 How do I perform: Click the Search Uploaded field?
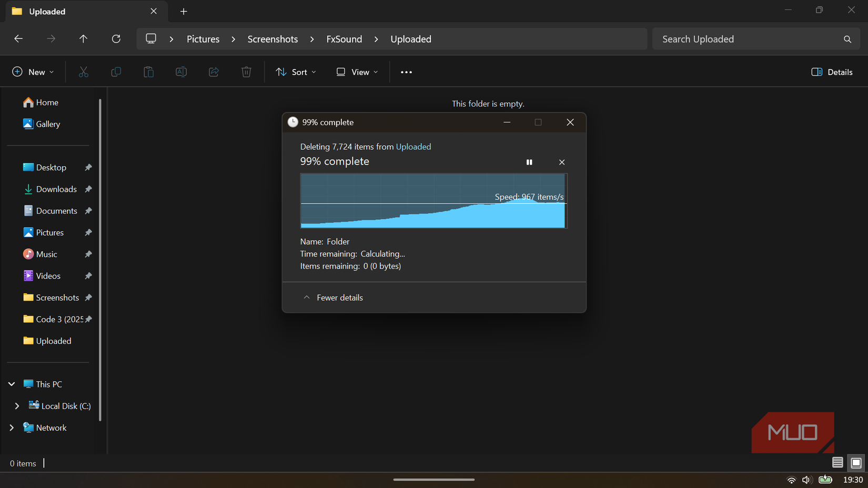click(756, 39)
